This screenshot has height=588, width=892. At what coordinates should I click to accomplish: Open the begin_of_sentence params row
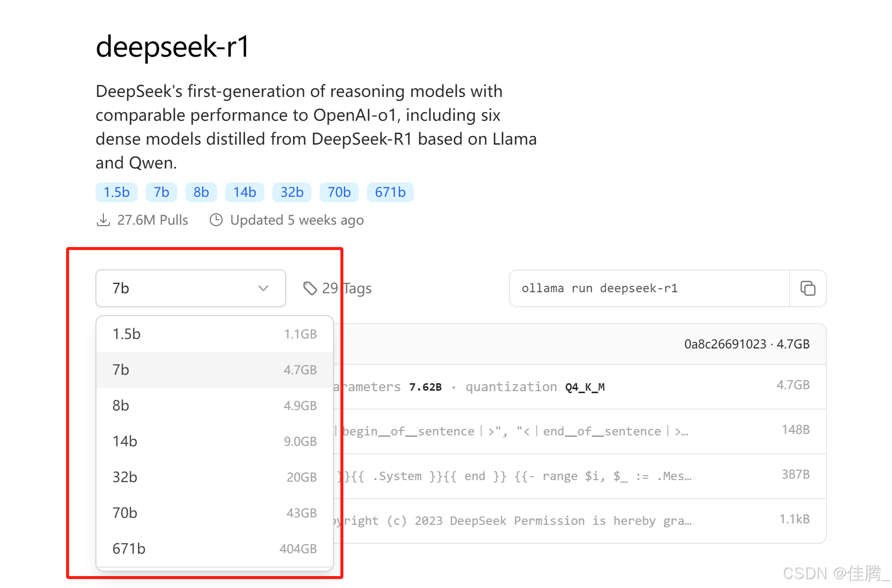(x=579, y=431)
